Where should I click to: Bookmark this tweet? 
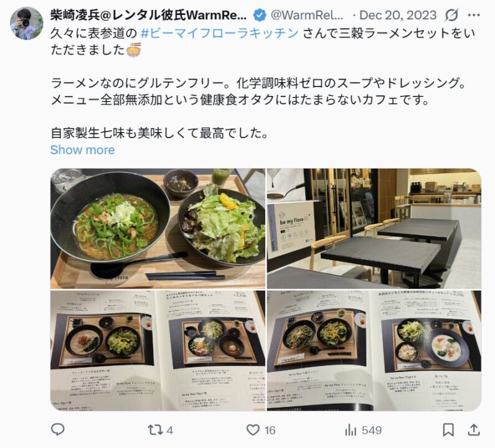tap(448, 430)
